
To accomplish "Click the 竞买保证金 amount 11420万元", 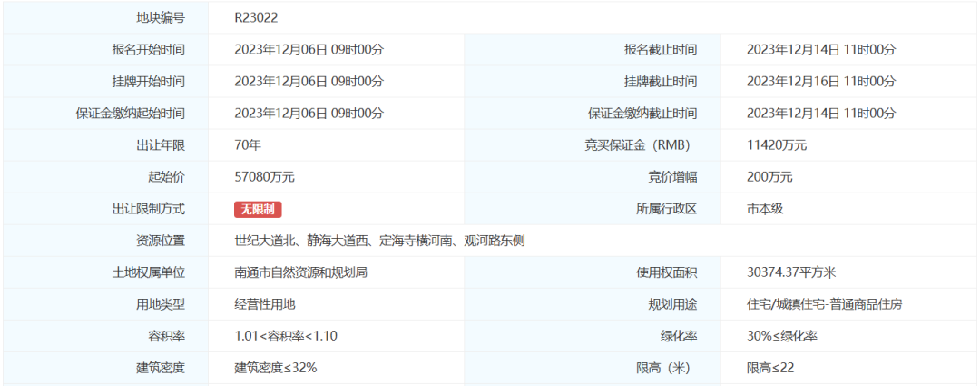I will pos(776,145).
